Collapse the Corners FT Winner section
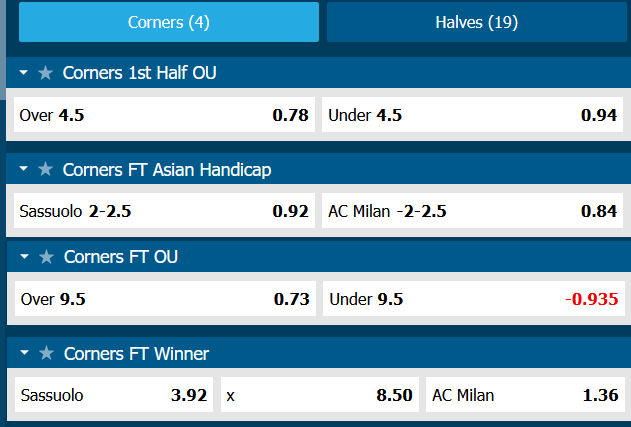Image resolution: width=631 pixels, height=427 pixels. pos(24,354)
